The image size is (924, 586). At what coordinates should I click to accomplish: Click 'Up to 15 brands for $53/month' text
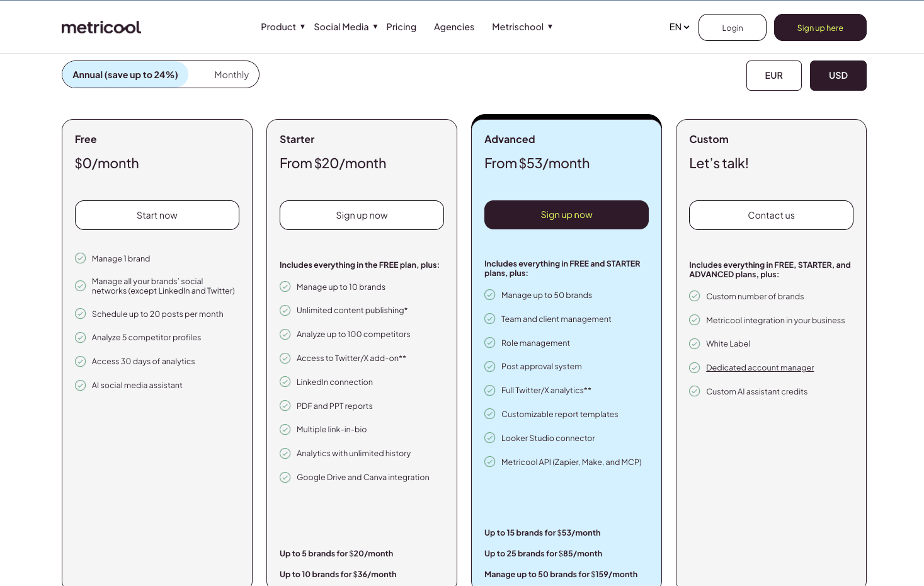542,532
